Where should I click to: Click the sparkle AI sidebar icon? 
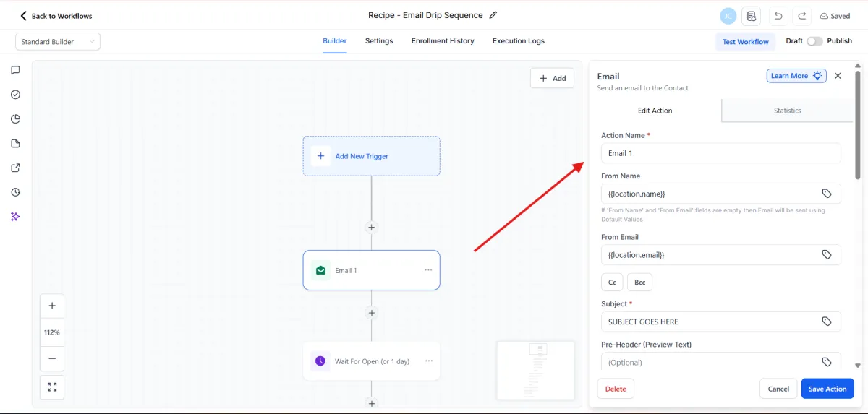click(x=16, y=217)
